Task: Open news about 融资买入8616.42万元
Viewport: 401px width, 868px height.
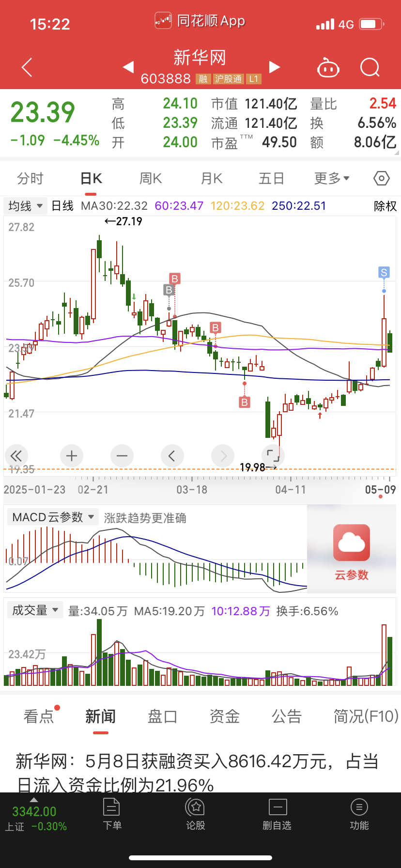Action: tap(197, 773)
